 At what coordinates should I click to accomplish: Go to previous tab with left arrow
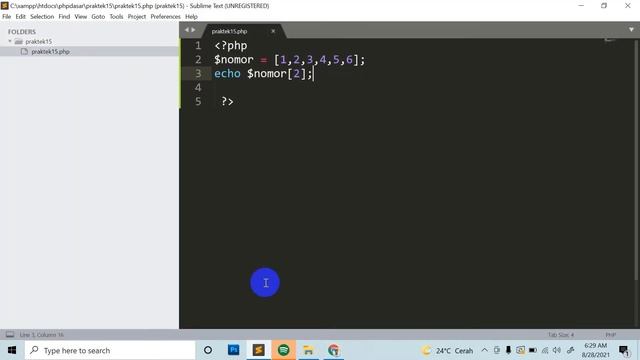tap(187, 30)
